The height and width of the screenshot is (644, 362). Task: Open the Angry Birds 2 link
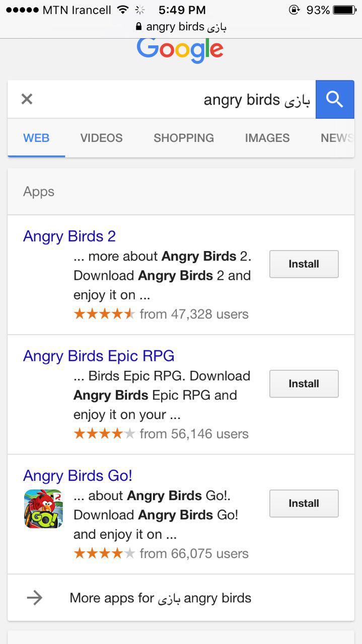coord(69,236)
